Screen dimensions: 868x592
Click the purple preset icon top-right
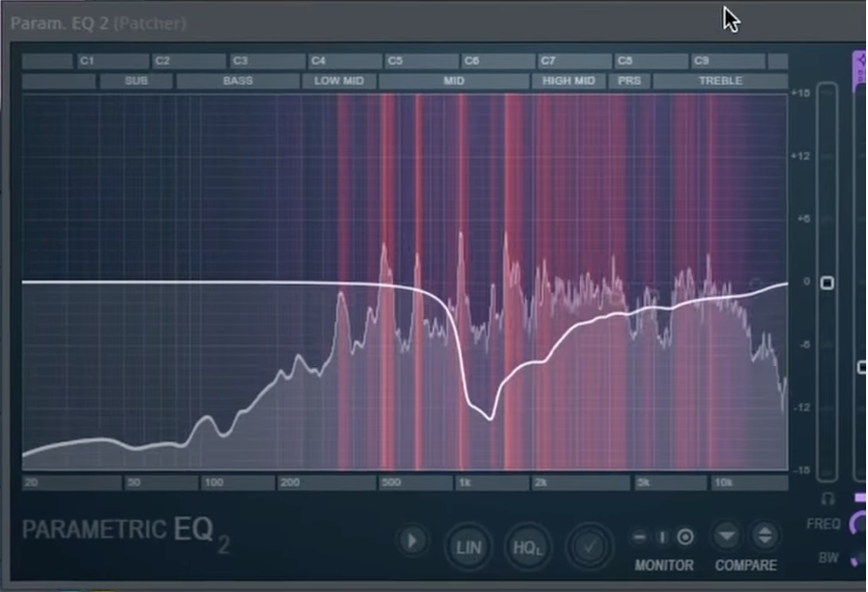click(x=860, y=62)
